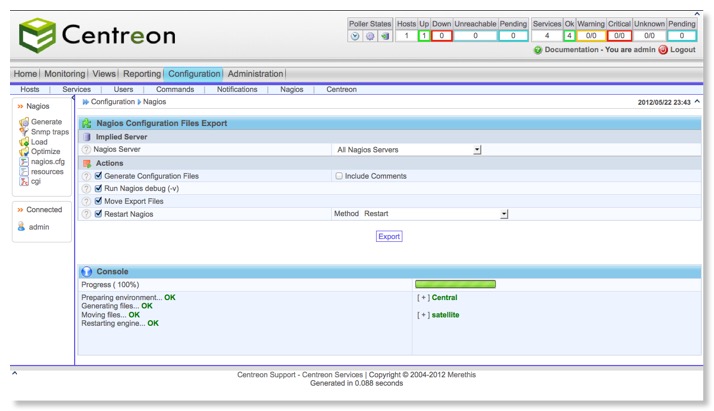
Task: Click the breadcrumb double-arrow icon before Configuration
Action: click(x=85, y=102)
